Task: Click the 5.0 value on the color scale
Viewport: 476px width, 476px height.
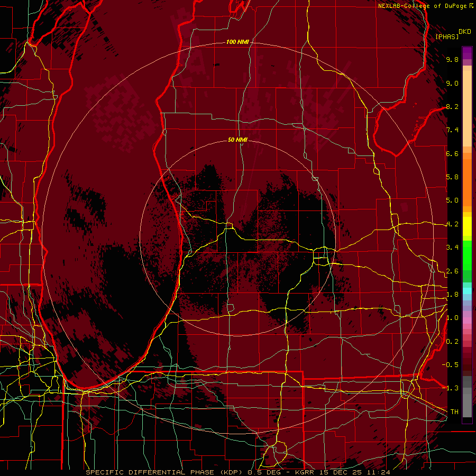Action: pos(452,200)
